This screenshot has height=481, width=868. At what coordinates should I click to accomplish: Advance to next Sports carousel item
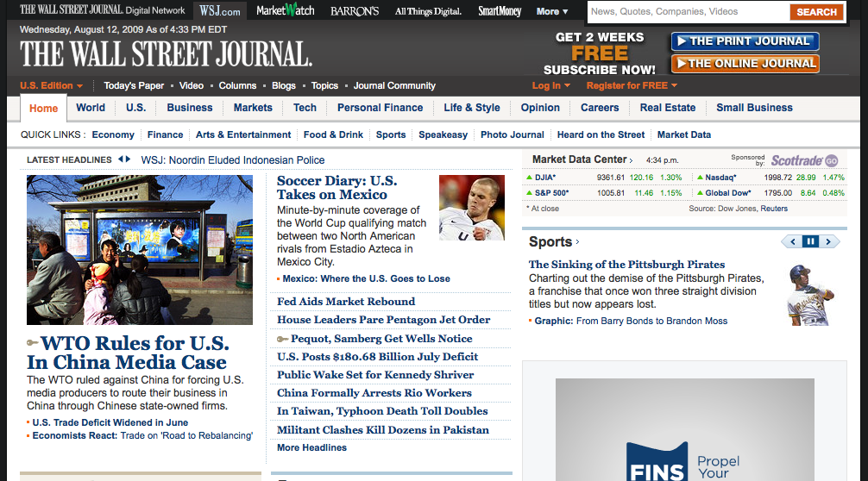[828, 241]
